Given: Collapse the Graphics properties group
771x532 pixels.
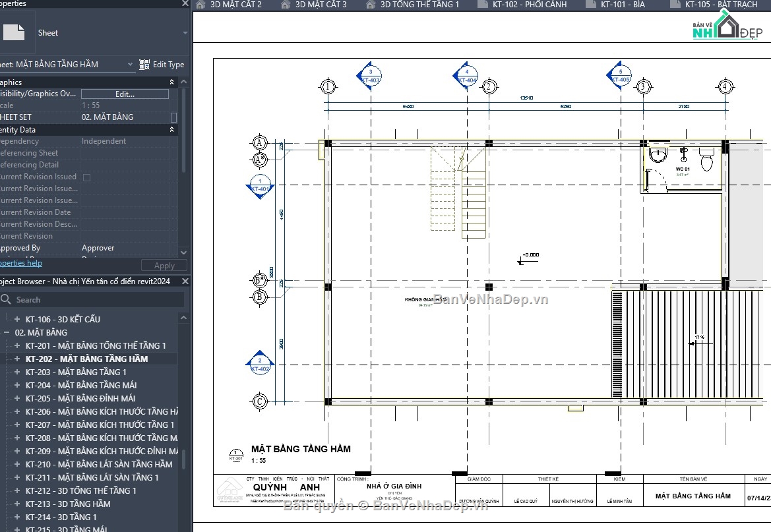Looking at the screenshot, I should point(171,82).
